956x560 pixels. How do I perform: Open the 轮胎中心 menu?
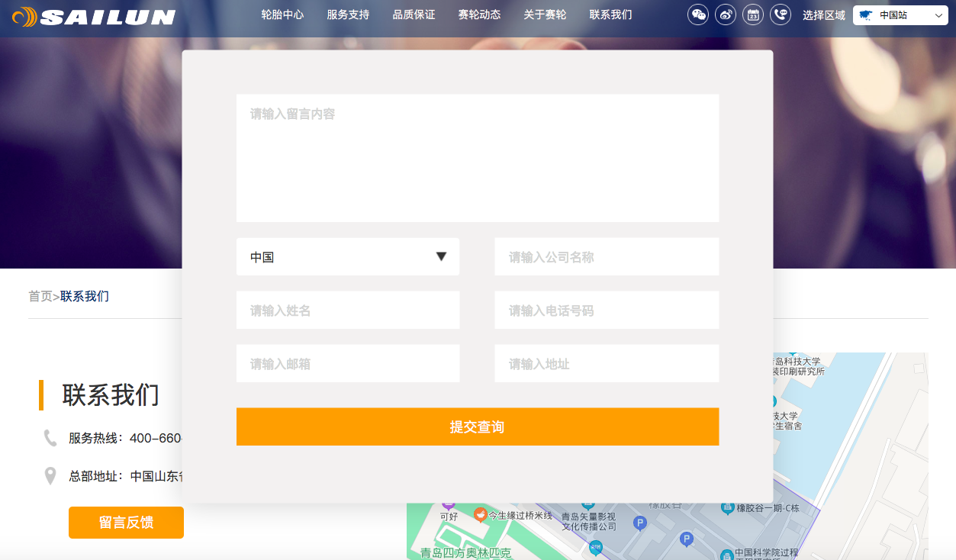click(x=282, y=14)
